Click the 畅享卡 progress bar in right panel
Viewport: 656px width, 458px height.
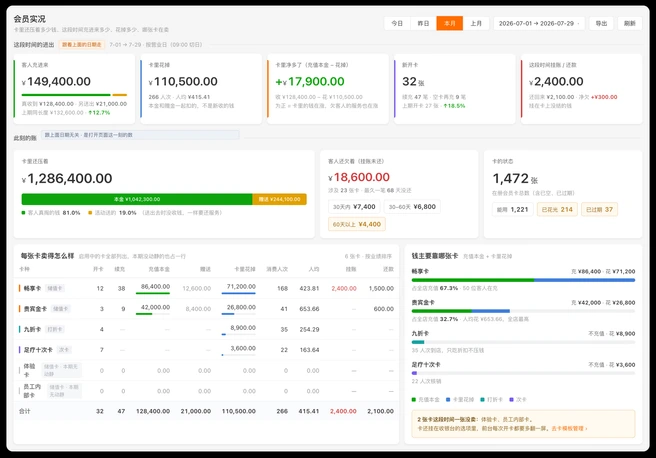click(x=523, y=280)
